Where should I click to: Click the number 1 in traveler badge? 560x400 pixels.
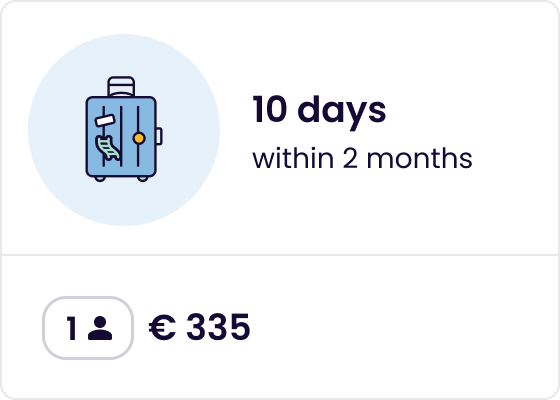point(71,328)
